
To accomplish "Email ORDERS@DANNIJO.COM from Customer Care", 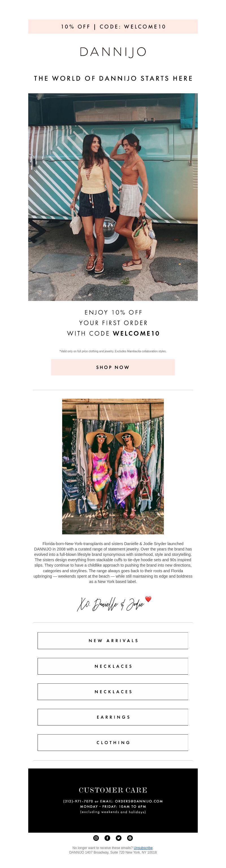I will 139,801.
